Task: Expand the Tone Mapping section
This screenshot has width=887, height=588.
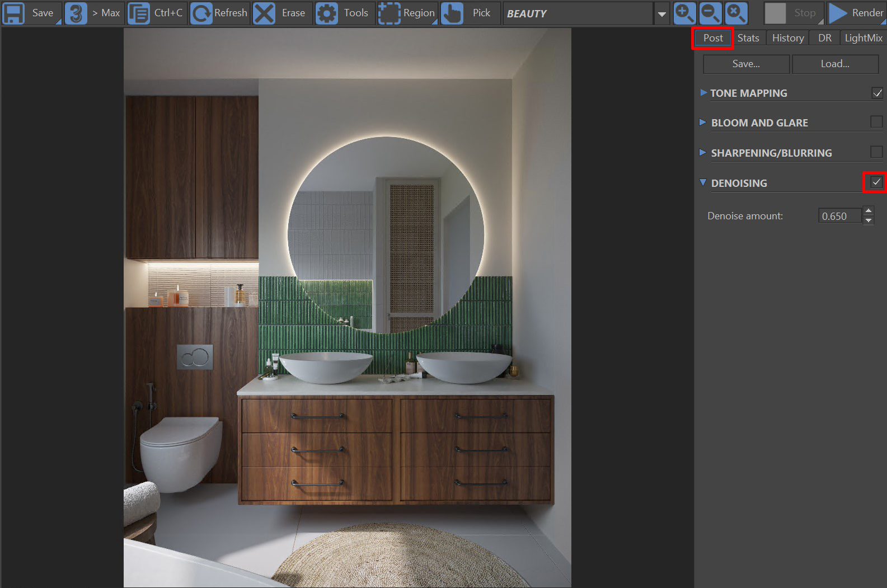Action: pos(703,93)
